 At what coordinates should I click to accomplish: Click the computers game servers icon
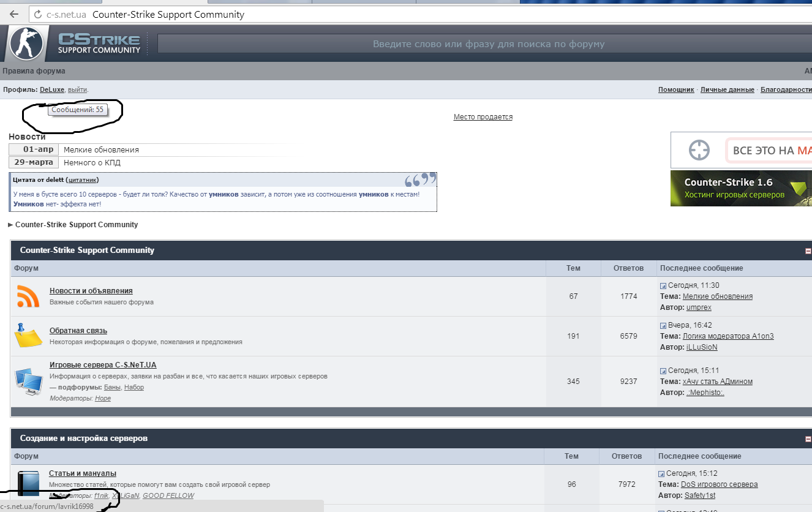coord(28,381)
